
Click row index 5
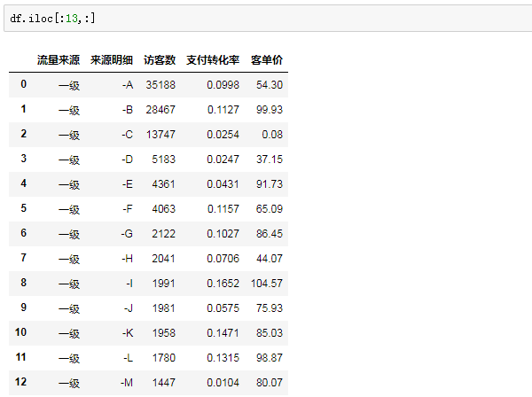pyautogui.click(x=23, y=208)
